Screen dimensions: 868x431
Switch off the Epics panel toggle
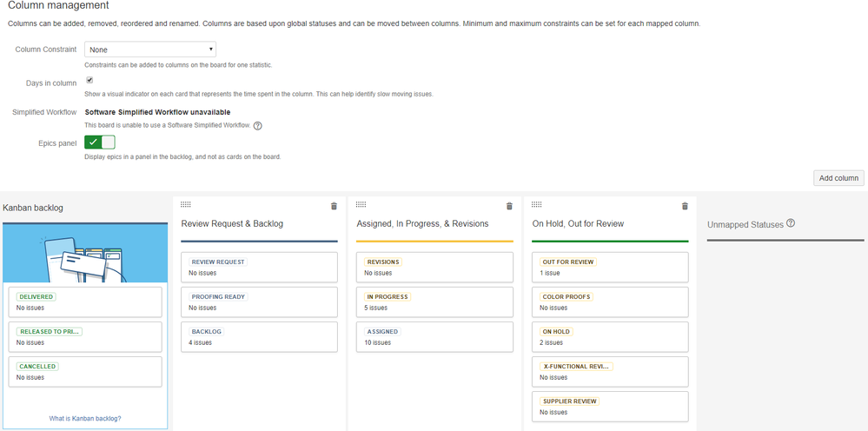100,143
